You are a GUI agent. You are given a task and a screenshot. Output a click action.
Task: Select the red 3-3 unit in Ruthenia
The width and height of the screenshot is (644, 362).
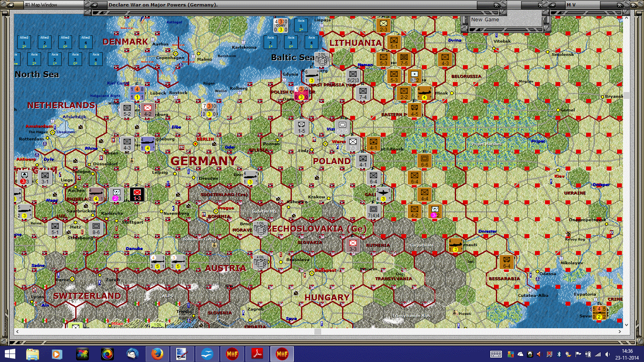point(353,245)
